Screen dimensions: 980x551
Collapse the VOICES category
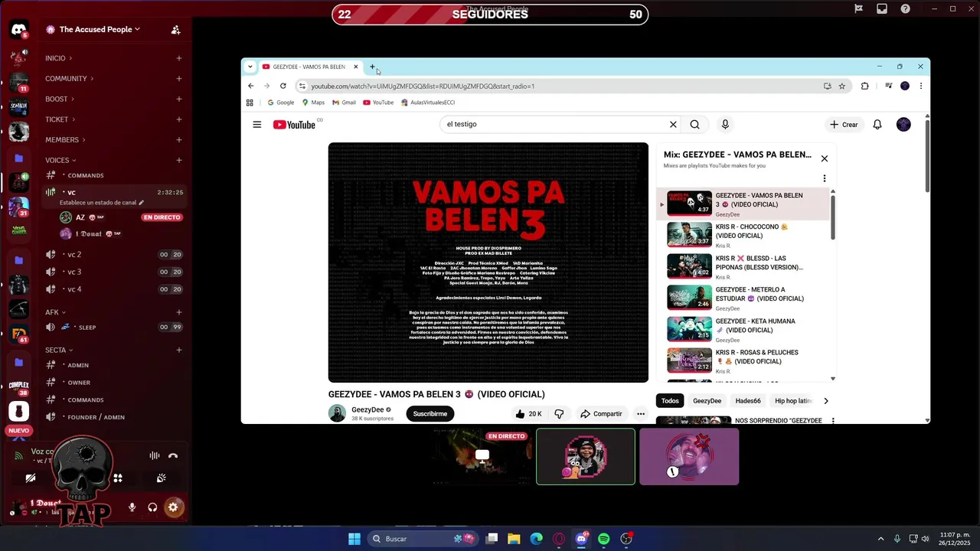60,160
